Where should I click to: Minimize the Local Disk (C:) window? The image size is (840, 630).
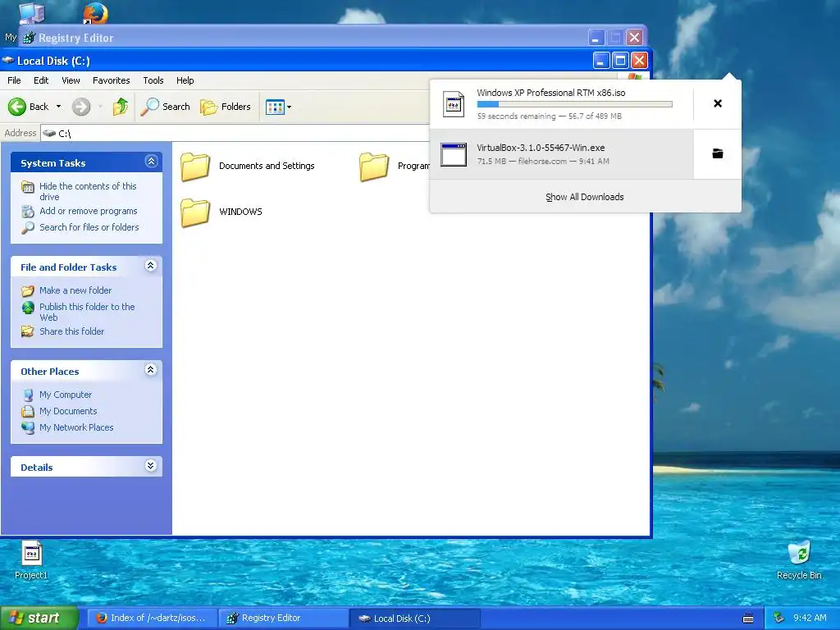(x=601, y=61)
